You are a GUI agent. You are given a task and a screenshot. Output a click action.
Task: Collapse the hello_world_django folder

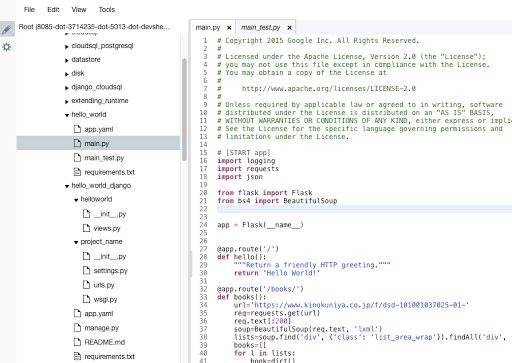[67, 186]
